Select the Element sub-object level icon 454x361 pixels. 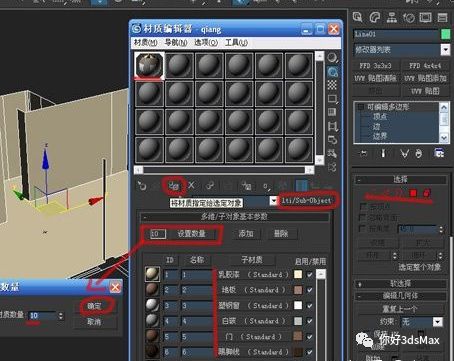click(427, 193)
